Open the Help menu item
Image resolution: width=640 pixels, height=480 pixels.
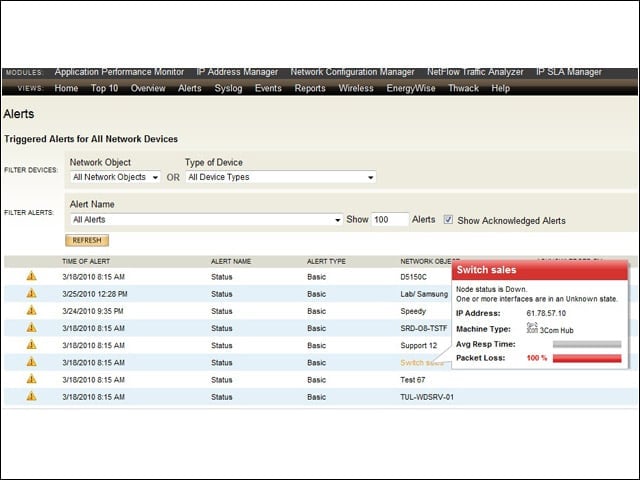pos(500,88)
